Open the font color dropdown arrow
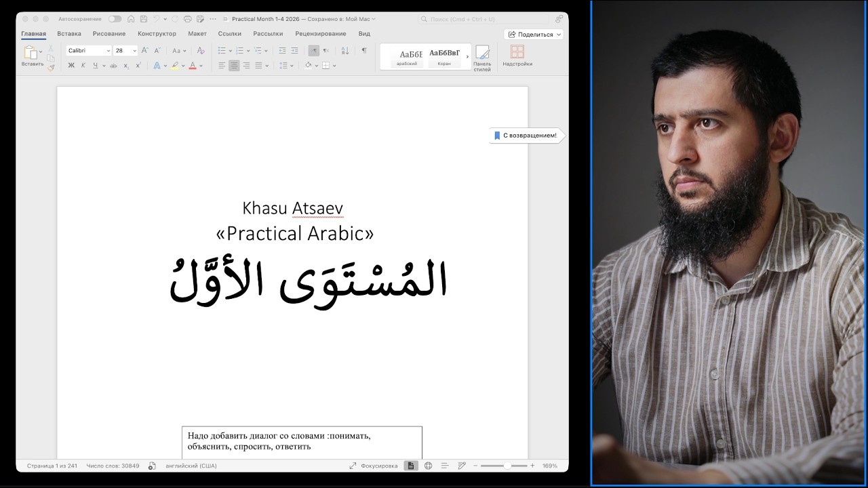The height and width of the screenshot is (488, 868). tap(201, 66)
